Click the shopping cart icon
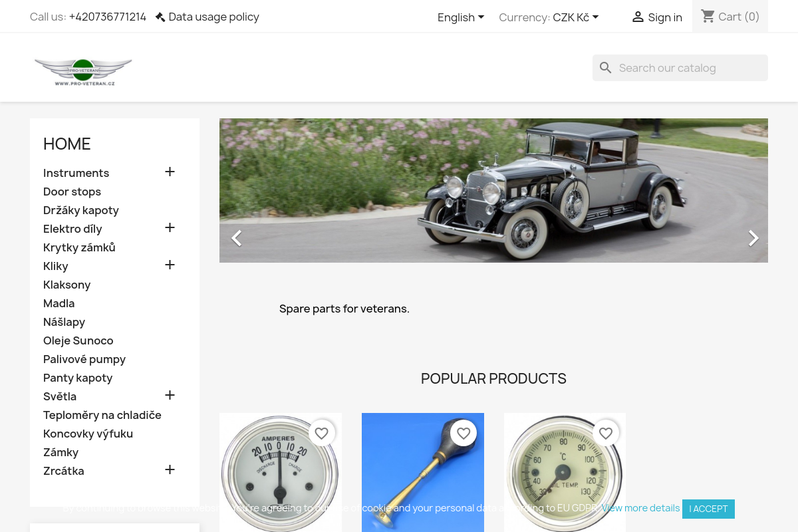This screenshot has width=798, height=532. point(708,17)
